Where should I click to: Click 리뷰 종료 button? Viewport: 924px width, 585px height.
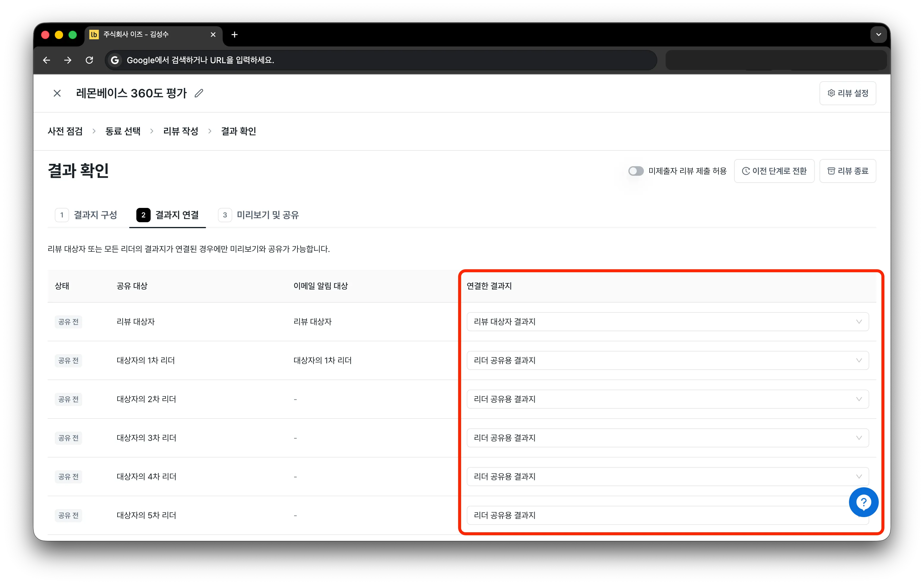847,171
